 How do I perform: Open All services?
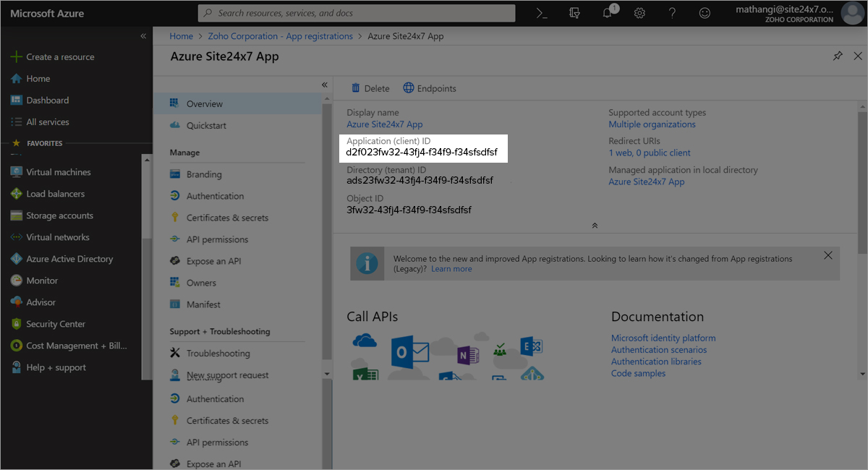point(41,121)
